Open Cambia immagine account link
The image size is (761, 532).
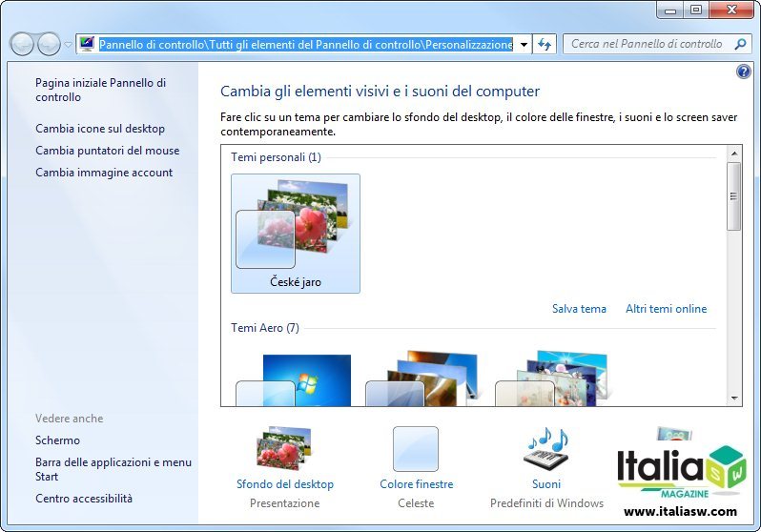coord(104,173)
